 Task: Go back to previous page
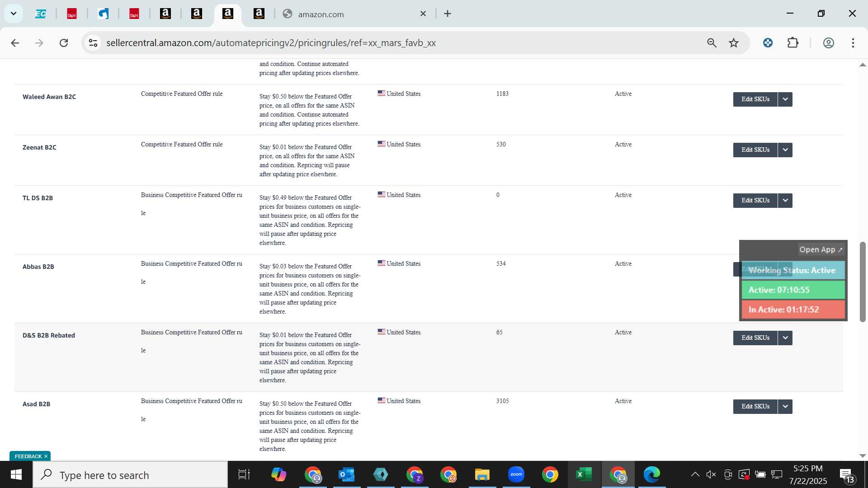pyautogui.click(x=15, y=43)
